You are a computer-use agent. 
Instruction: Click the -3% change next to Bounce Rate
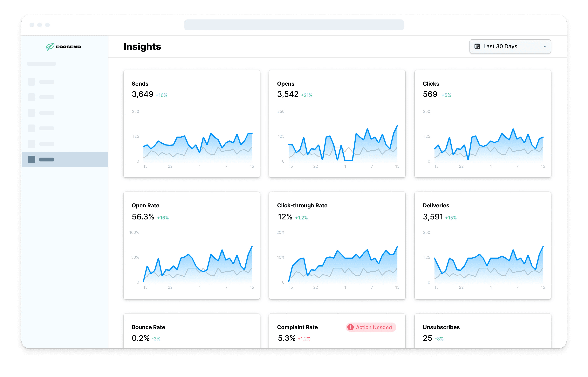[x=156, y=339]
